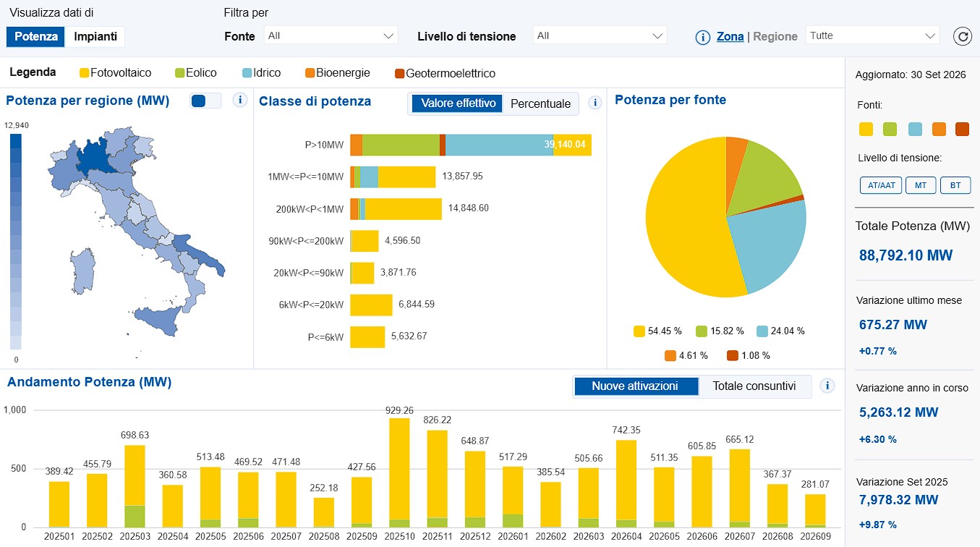Screen dimensions: 980x547
Task: Click the P<=6kW bar
Action: pos(367,336)
